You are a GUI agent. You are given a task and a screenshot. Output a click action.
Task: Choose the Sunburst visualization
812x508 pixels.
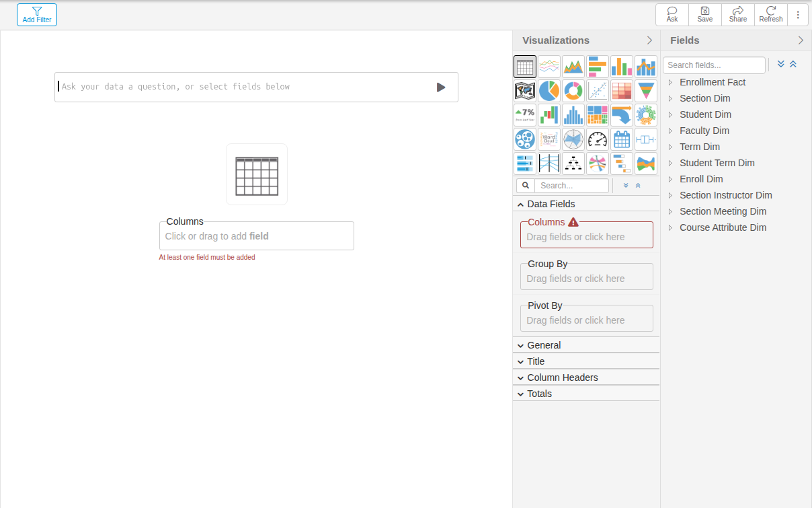click(x=646, y=115)
